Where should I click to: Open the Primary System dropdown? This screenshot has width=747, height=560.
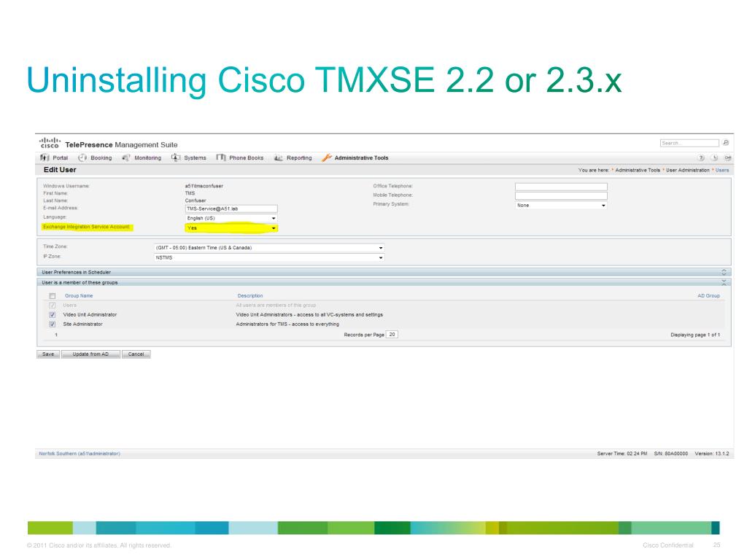561,205
